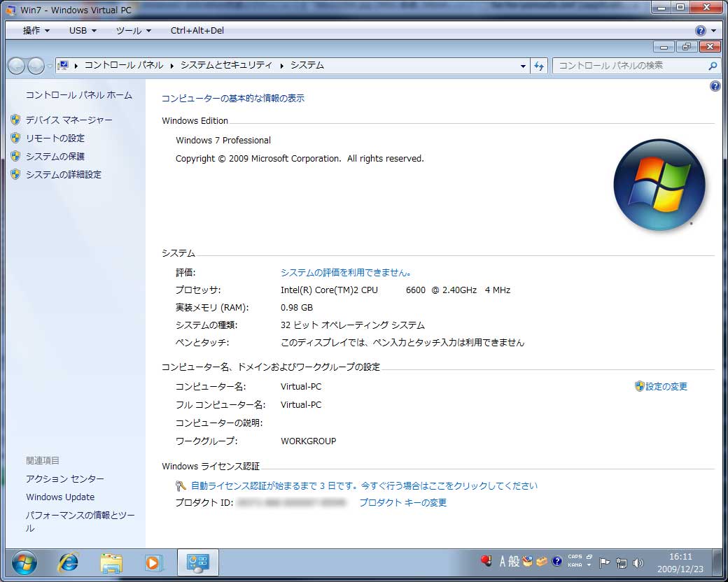Image resolution: width=728 pixels, height=582 pixels.
Task: Click the IME pad icon
Action: (x=527, y=562)
